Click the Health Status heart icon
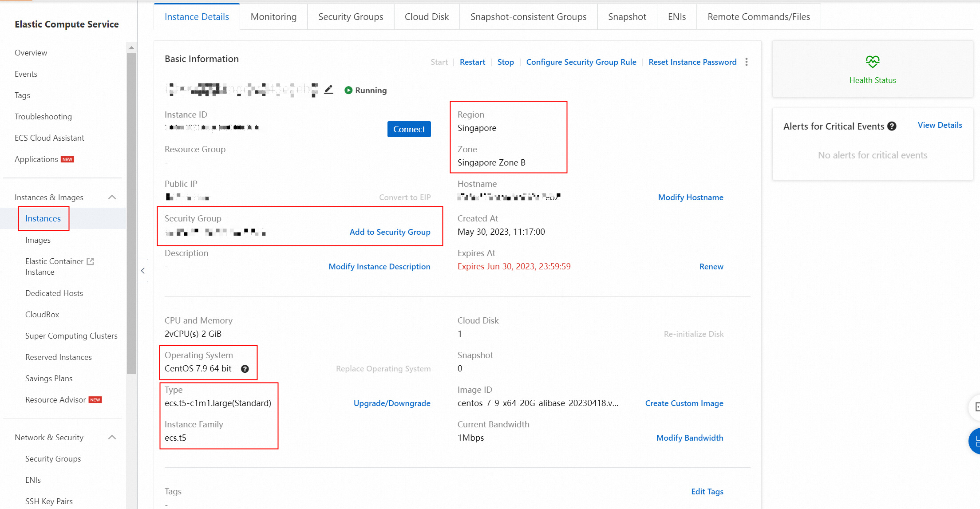 click(872, 62)
